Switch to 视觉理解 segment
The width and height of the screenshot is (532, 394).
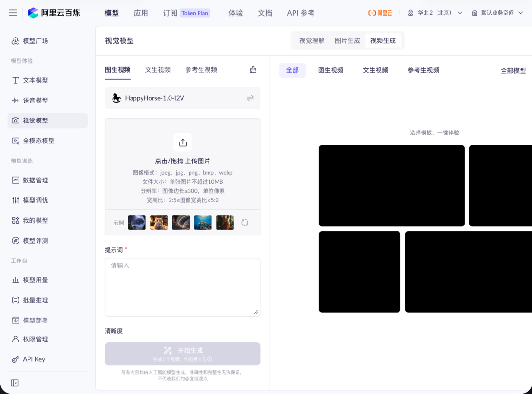[x=312, y=41]
